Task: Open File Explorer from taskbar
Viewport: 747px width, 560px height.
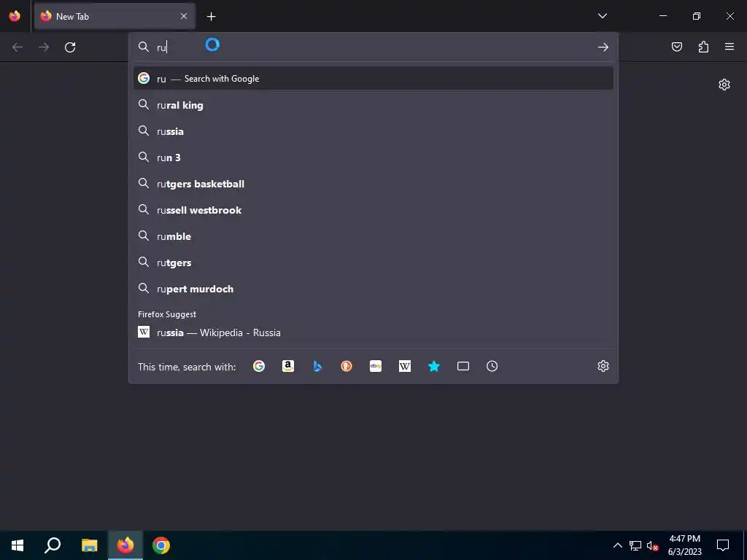Action: click(x=89, y=545)
